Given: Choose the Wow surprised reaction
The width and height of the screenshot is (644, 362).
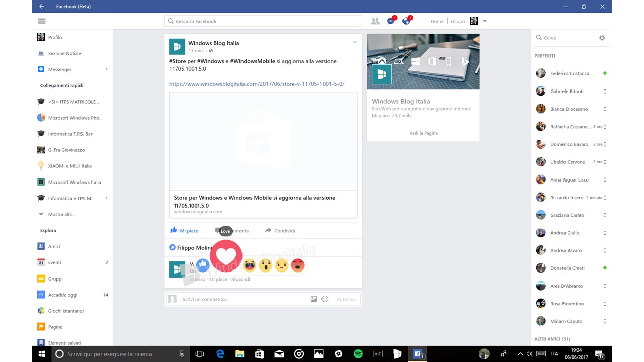Looking at the screenshot, I should [265, 265].
